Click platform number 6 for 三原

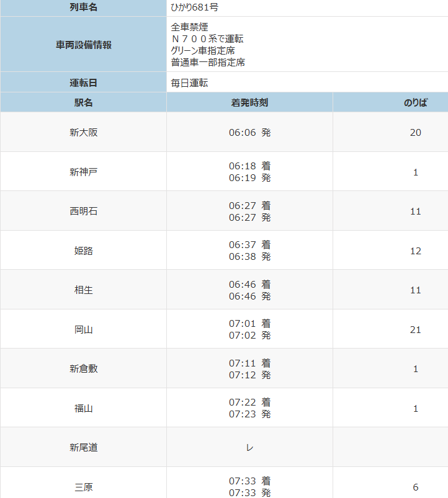[x=416, y=487]
